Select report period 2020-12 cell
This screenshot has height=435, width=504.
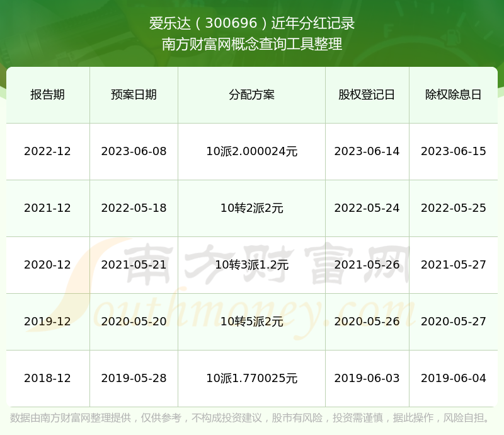48,265
